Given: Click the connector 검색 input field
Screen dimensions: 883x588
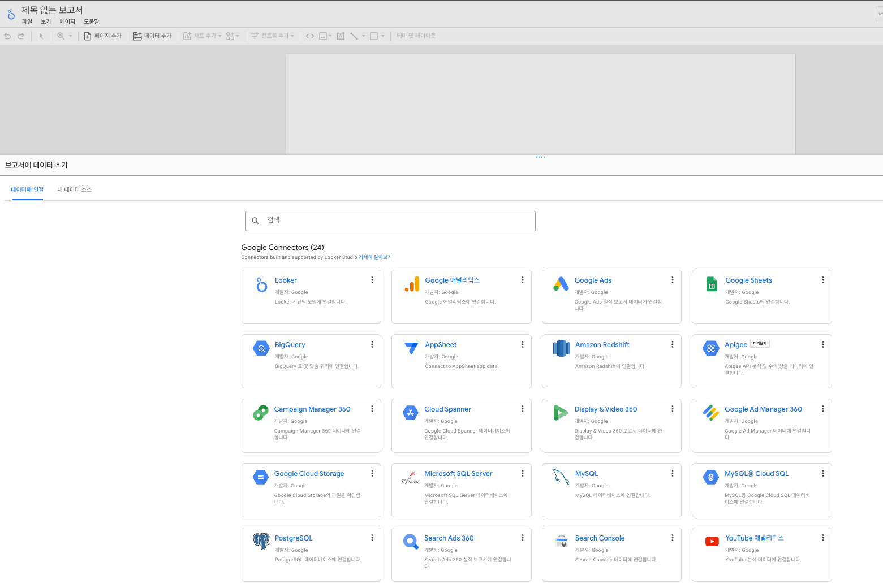Looking at the screenshot, I should (390, 221).
